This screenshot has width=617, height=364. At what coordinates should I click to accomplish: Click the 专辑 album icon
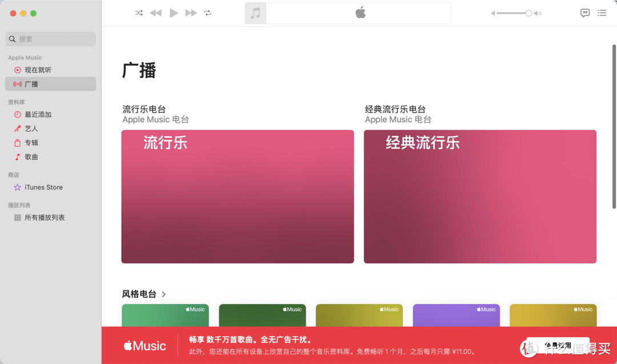(17, 143)
